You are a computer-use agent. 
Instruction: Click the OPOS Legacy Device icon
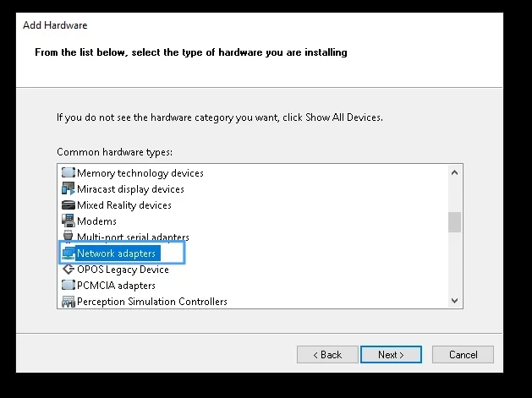click(x=69, y=270)
